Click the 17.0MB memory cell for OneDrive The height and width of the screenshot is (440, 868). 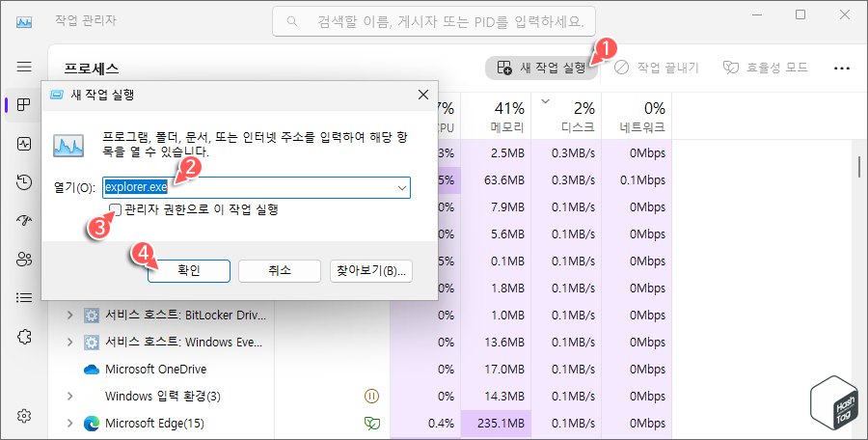click(496, 369)
